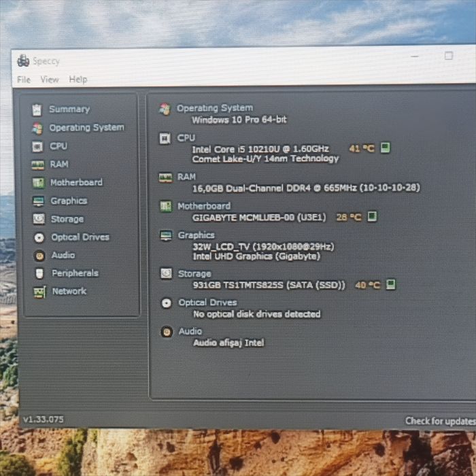Click 'Intel UHD Graphics (Gigabyte)' text

pyautogui.click(x=257, y=256)
